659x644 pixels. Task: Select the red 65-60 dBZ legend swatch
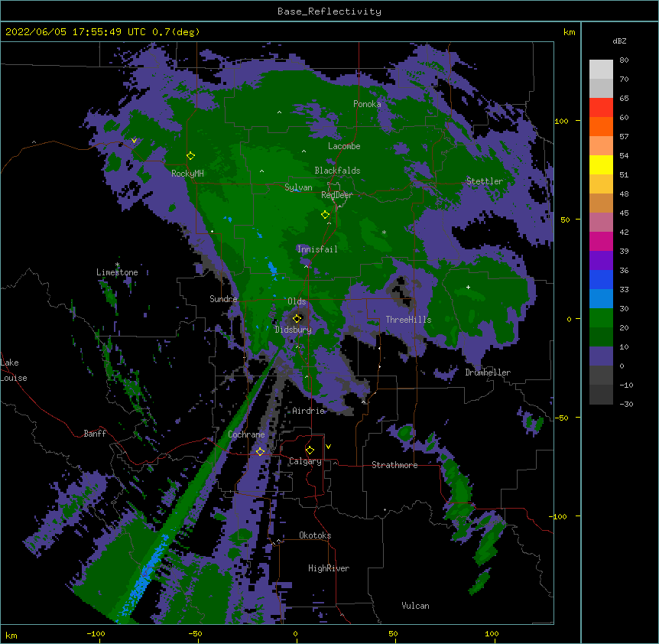(x=601, y=108)
